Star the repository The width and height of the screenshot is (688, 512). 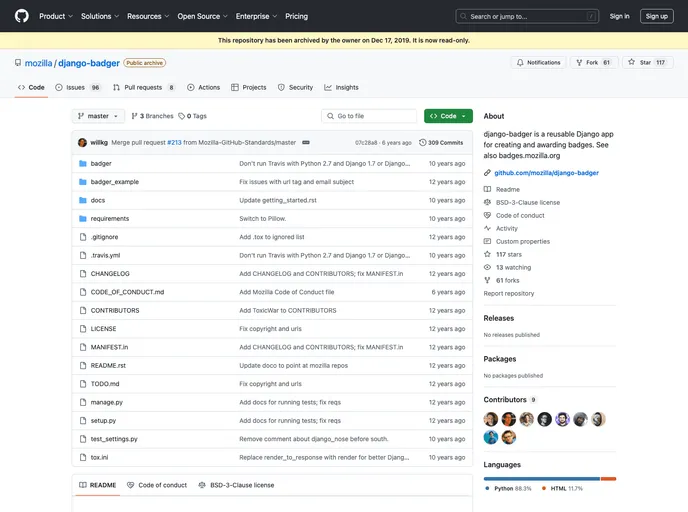tap(647, 62)
